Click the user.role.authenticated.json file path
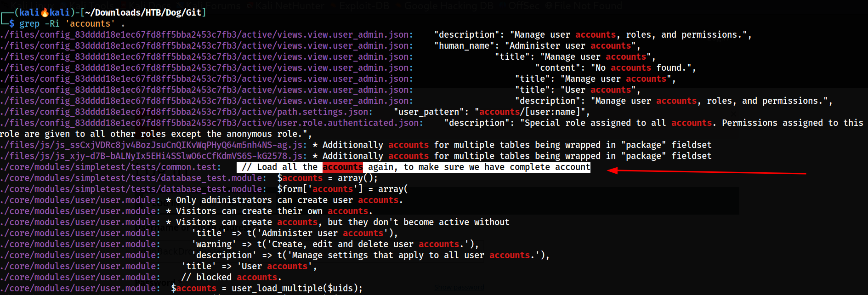 [210, 123]
